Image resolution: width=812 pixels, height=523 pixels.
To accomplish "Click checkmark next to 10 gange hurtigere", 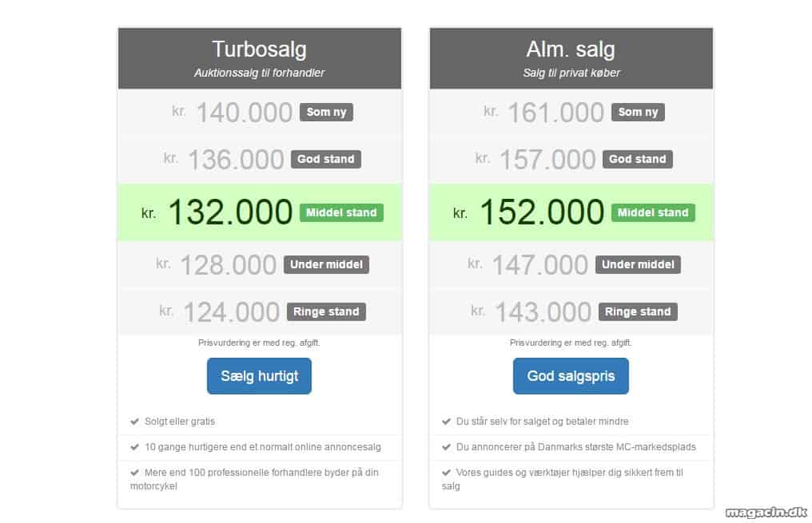I will (x=134, y=447).
